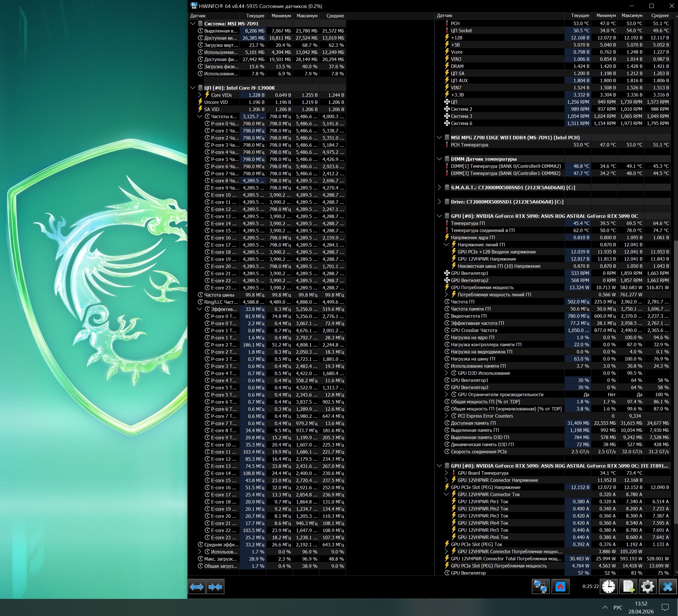Click the Максимум column header on left

click(x=307, y=16)
